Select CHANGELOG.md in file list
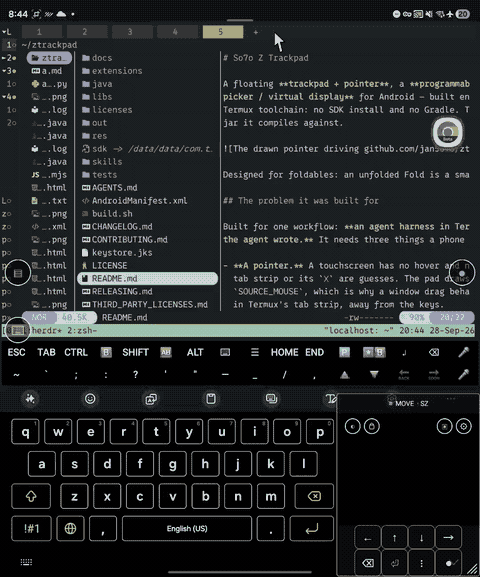The image size is (480, 577). pyautogui.click(x=117, y=227)
